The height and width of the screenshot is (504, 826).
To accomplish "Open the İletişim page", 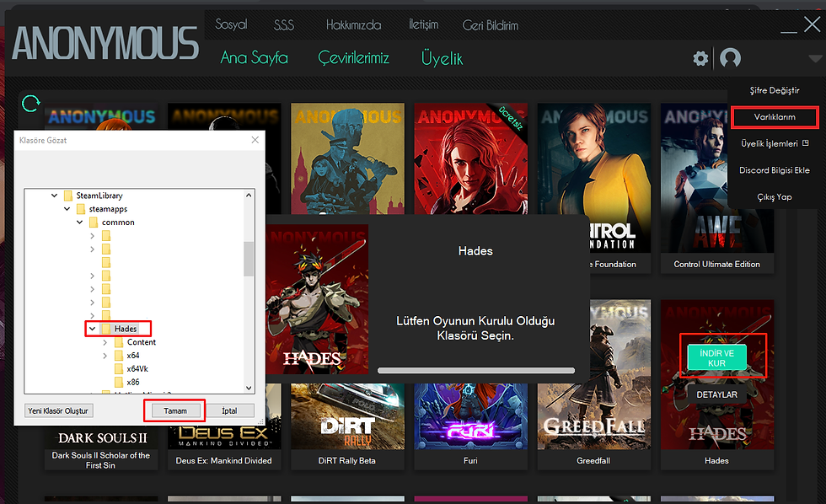I will click(x=423, y=24).
